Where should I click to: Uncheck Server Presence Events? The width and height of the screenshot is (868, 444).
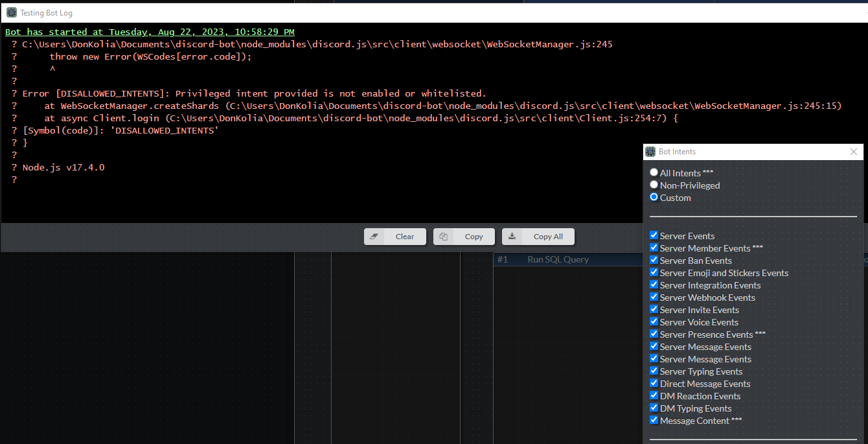654,333
